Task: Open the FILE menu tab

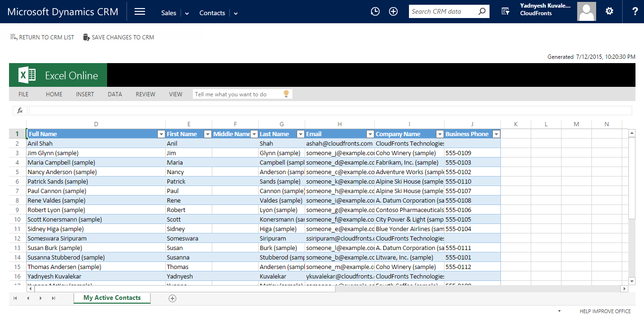Action: coord(24,94)
